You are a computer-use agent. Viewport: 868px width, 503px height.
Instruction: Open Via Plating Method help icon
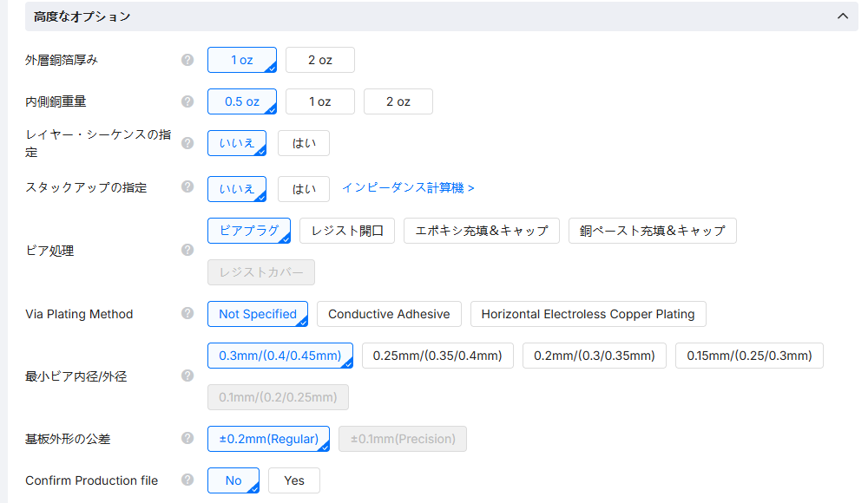tap(187, 313)
